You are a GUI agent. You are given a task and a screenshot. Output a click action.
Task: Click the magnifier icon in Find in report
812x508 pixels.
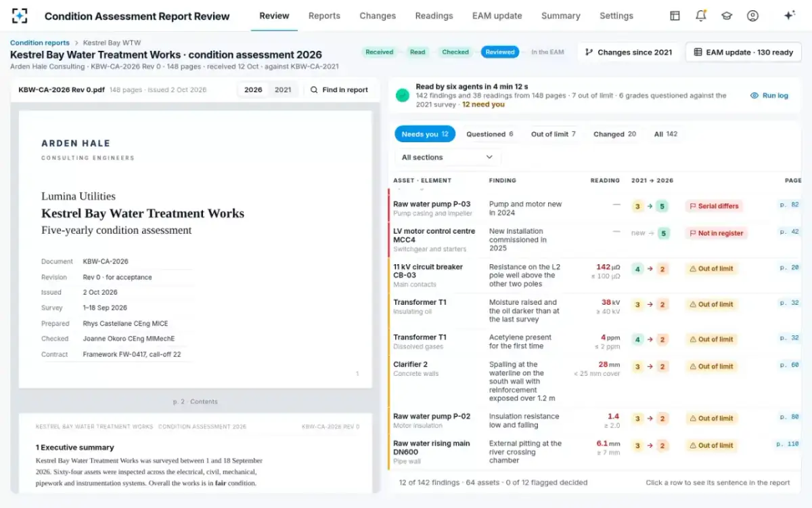coord(315,89)
